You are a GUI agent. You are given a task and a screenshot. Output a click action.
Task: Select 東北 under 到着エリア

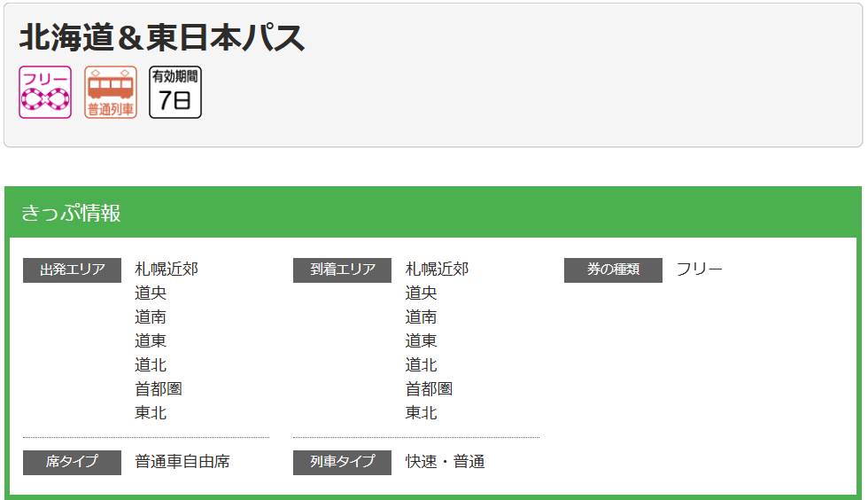point(422,413)
